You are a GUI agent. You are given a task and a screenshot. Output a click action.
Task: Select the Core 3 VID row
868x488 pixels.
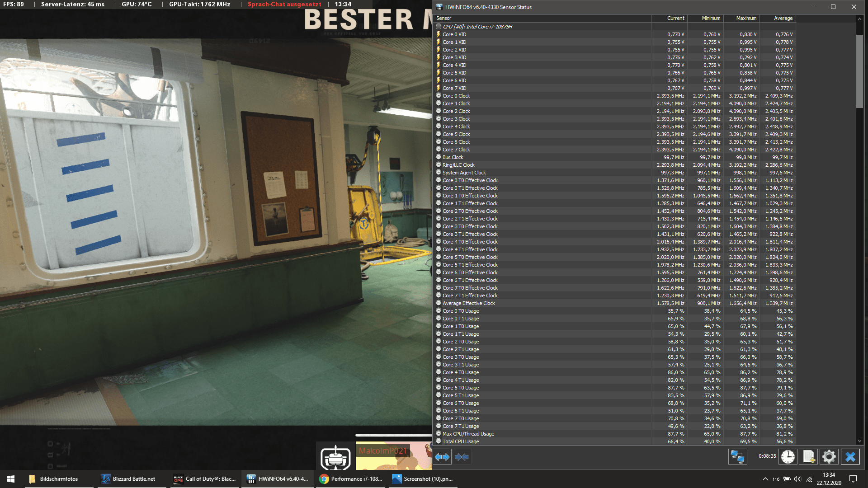(614, 57)
